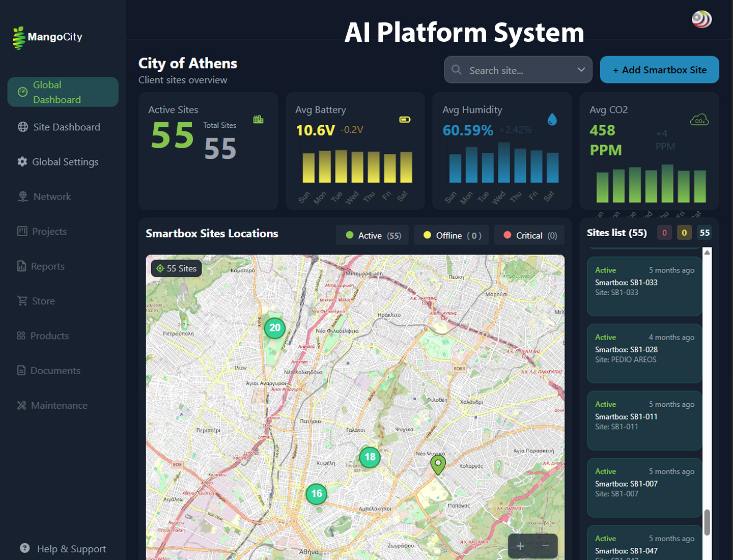Click the green location pin on map

(438, 464)
